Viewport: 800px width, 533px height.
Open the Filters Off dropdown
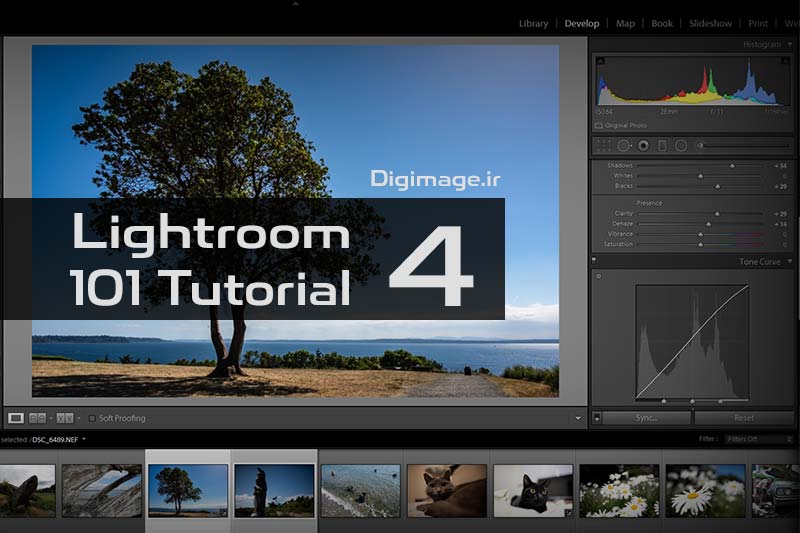tap(755, 439)
